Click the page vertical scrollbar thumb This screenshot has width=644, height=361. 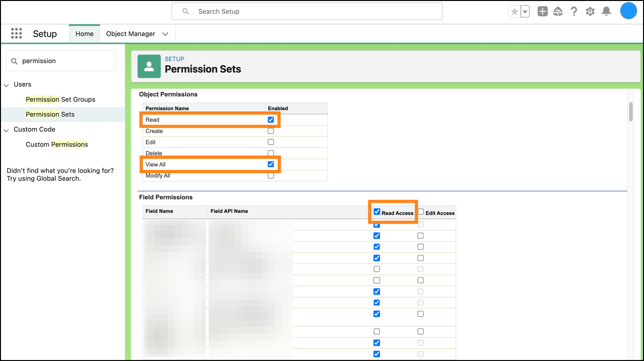coord(631,112)
